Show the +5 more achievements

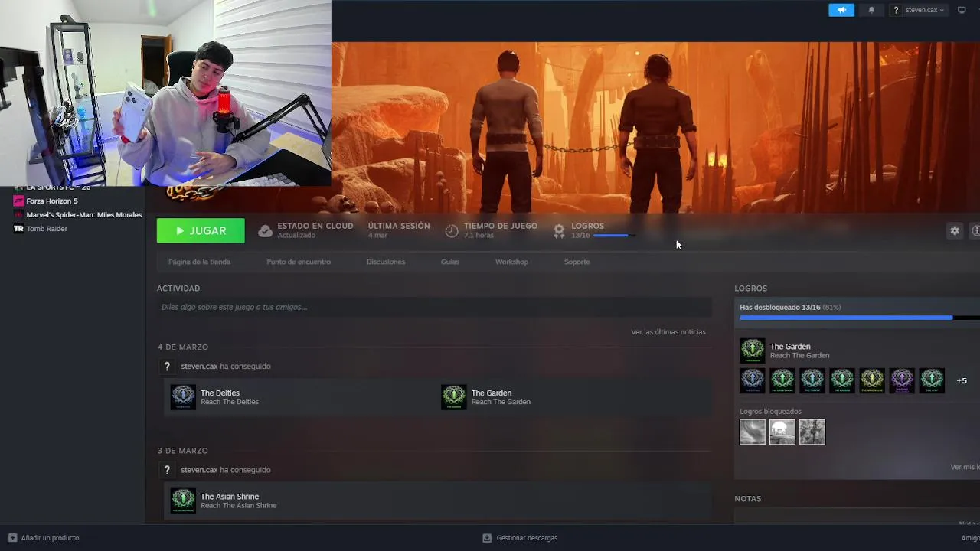(962, 380)
